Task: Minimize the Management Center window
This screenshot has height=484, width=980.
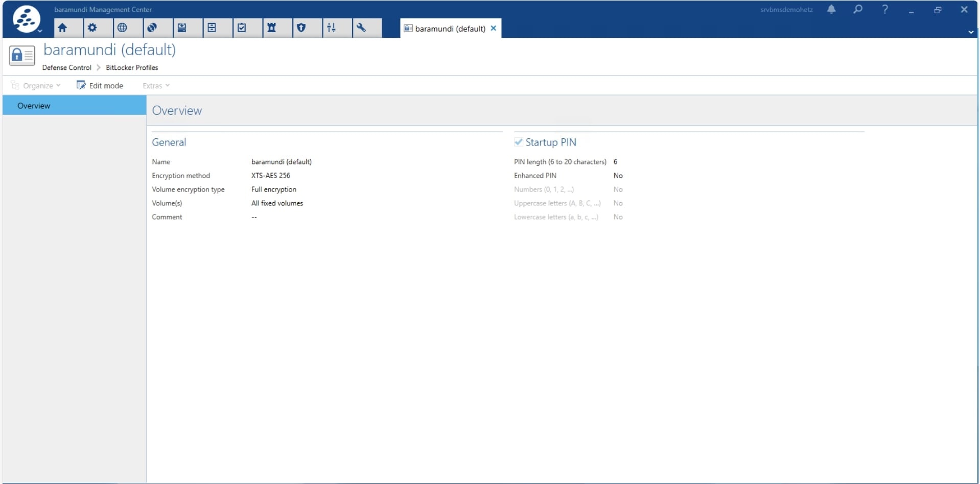Action: (x=911, y=10)
